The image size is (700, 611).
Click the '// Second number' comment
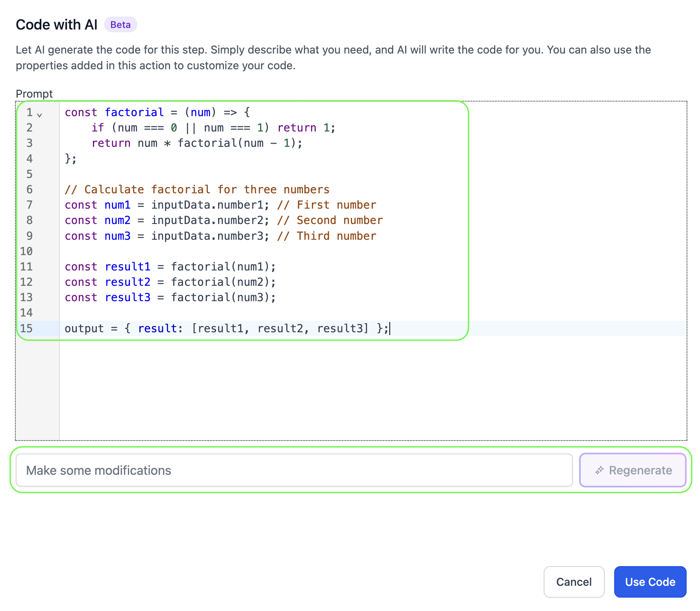click(330, 220)
